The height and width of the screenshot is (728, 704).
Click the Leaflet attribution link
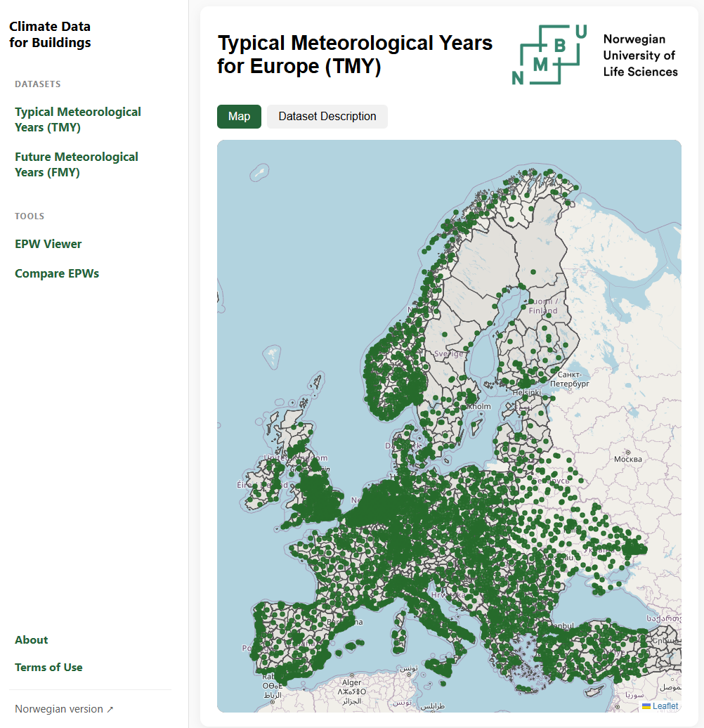(665, 706)
